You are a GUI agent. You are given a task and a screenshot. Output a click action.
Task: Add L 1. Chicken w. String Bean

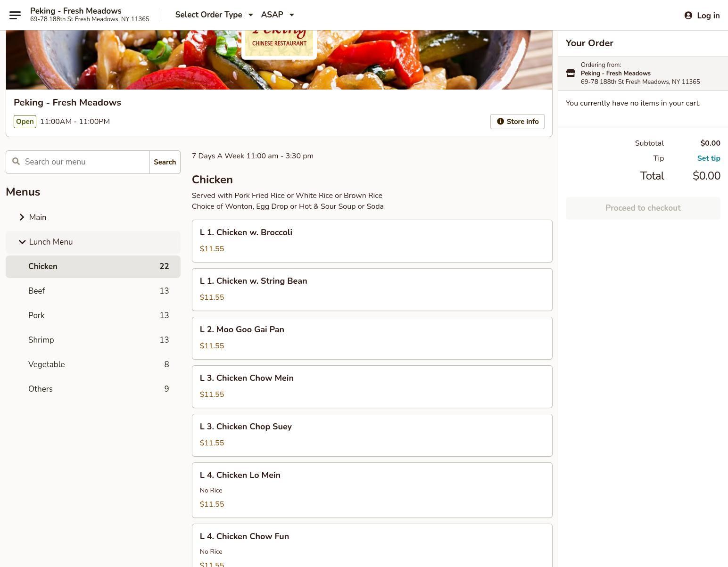tap(372, 289)
